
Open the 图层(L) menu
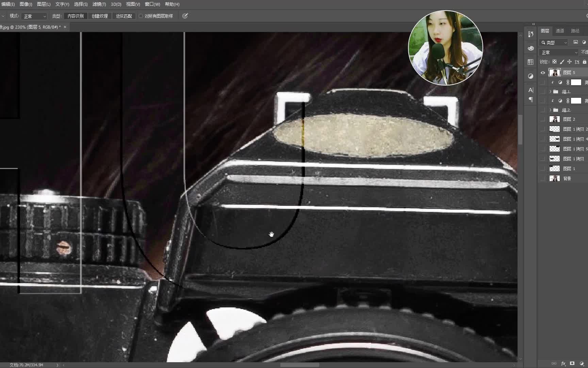click(x=44, y=4)
